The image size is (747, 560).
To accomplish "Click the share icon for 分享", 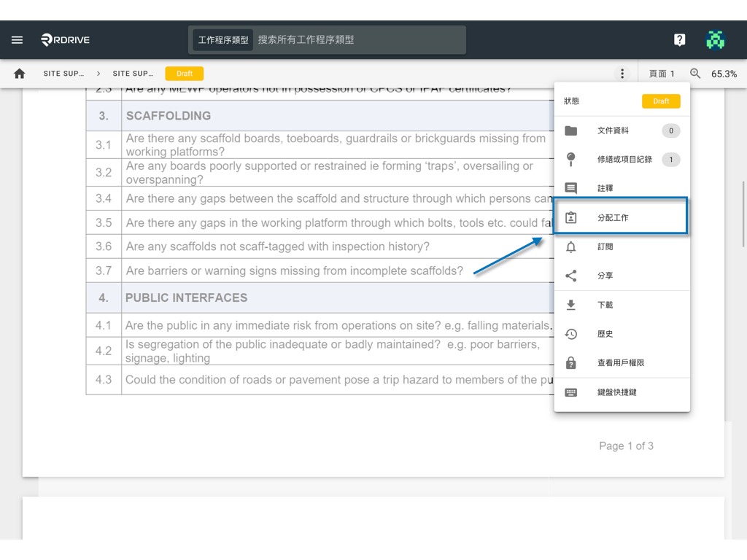I will click(x=570, y=276).
